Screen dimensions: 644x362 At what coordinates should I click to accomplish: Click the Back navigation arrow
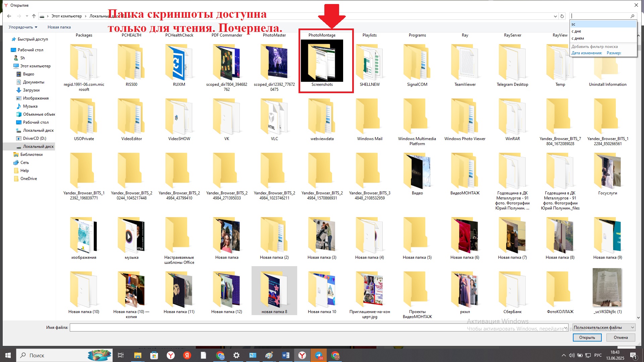[9, 16]
